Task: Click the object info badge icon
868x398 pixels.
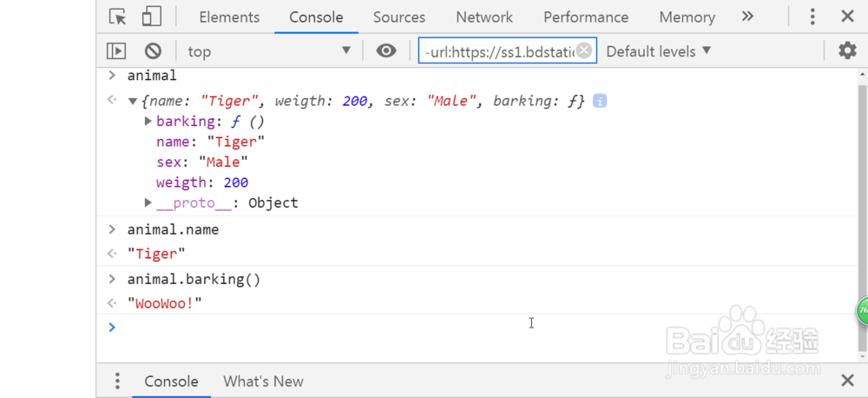Action: [599, 101]
